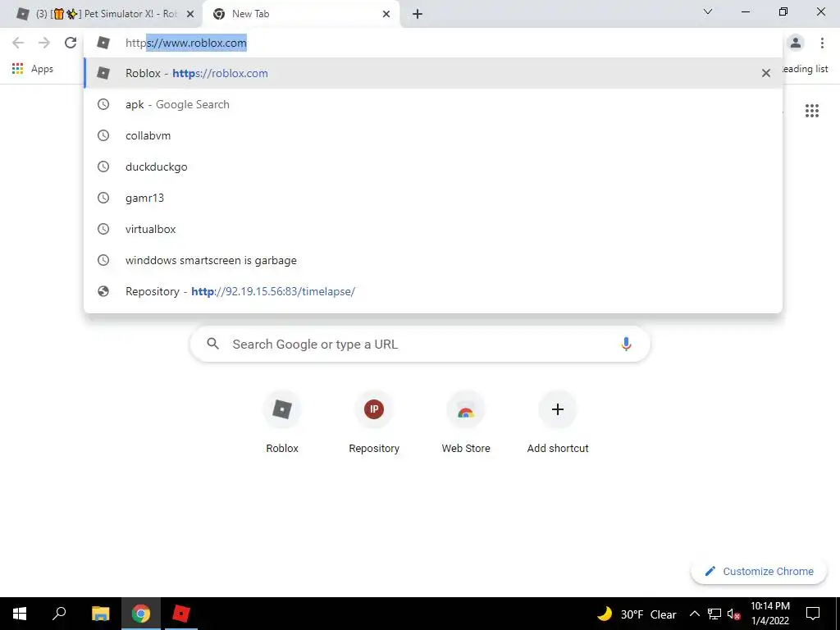Click the Search Google or type a URL box
The height and width of the screenshot is (630, 840).
tap(420, 344)
